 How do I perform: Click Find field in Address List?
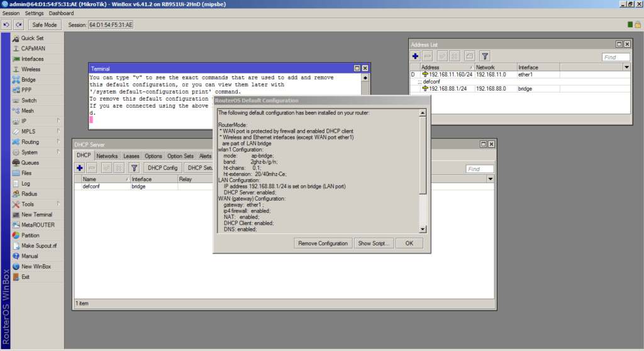(x=616, y=57)
